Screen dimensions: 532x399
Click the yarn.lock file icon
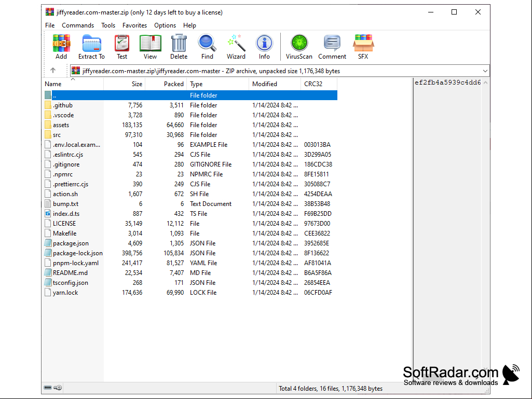click(x=48, y=292)
